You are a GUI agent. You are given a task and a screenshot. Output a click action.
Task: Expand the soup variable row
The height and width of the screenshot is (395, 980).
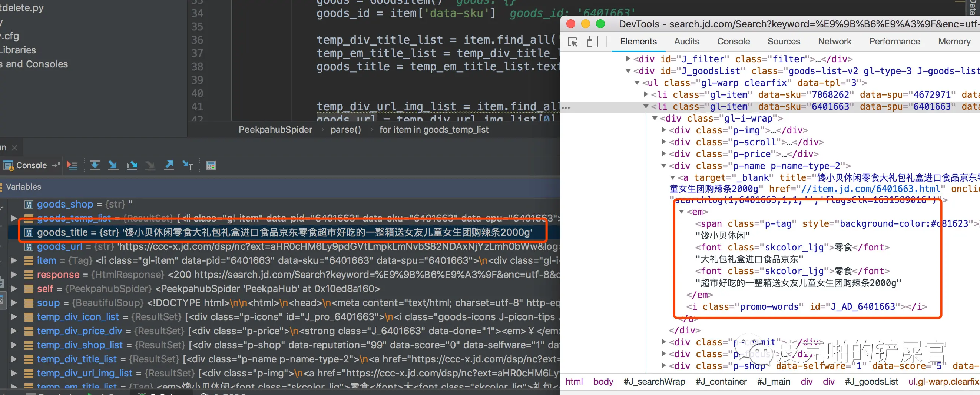(14, 303)
